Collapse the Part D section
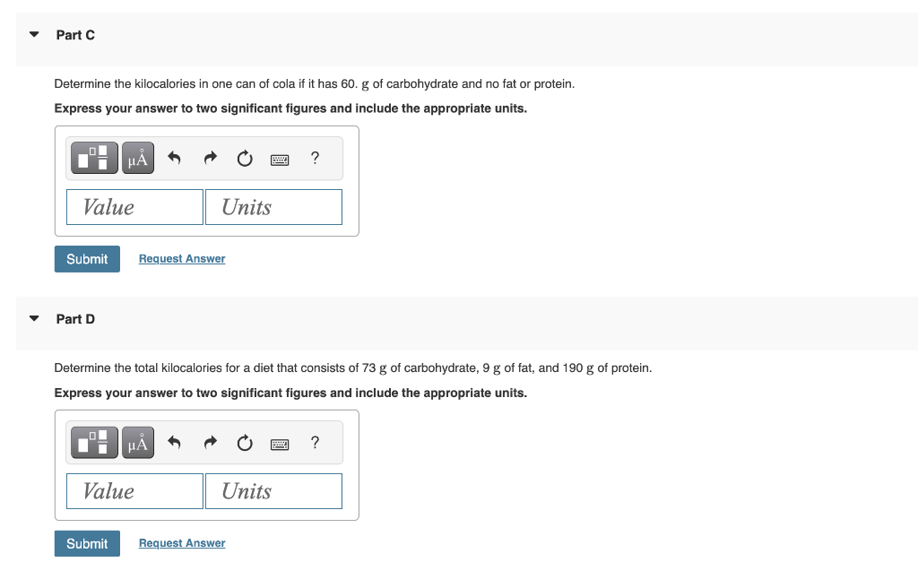The width and height of the screenshot is (918, 588). coord(33,318)
